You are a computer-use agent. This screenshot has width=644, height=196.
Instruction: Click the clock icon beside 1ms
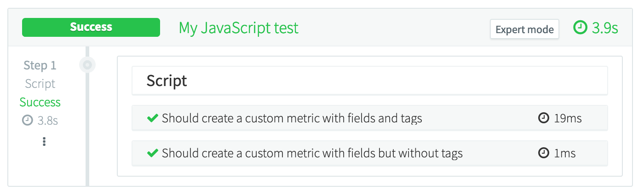pyautogui.click(x=544, y=153)
